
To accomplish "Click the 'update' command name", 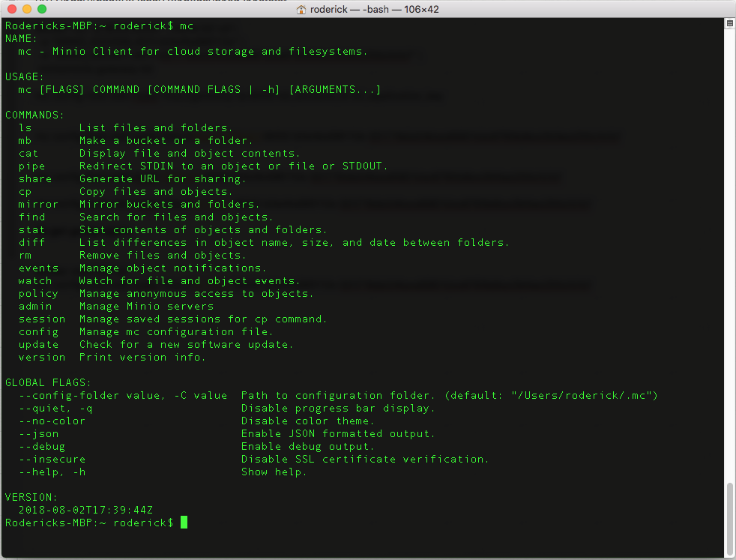I will [x=38, y=344].
